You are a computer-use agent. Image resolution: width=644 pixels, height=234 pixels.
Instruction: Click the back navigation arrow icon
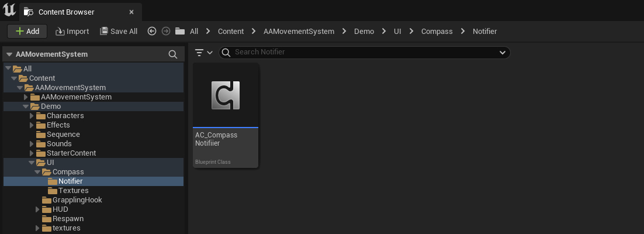(x=152, y=31)
